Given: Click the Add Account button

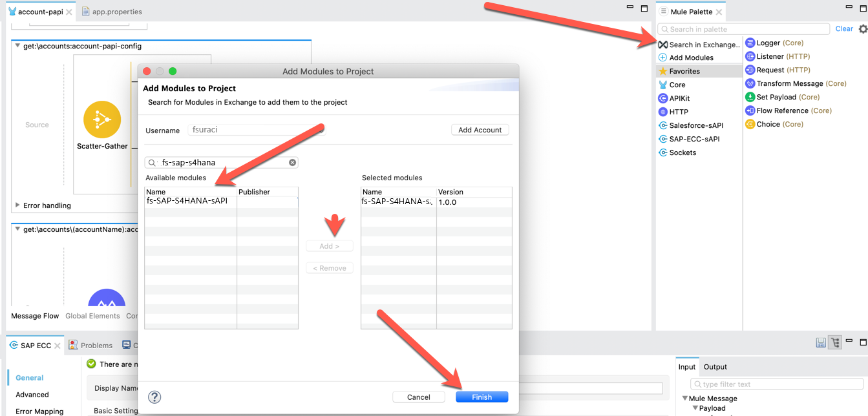Looking at the screenshot, I should pyautogui.click(x=480, y=130).
